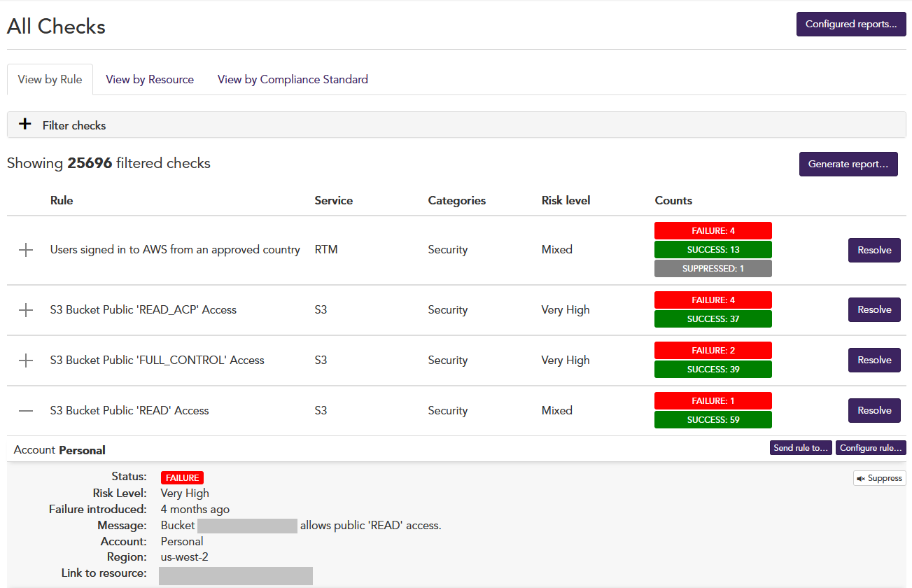This screenshot has width=912, height=588.
Task: Click RTM service cell
Action: pyautogui.click(x=326, y=249)
